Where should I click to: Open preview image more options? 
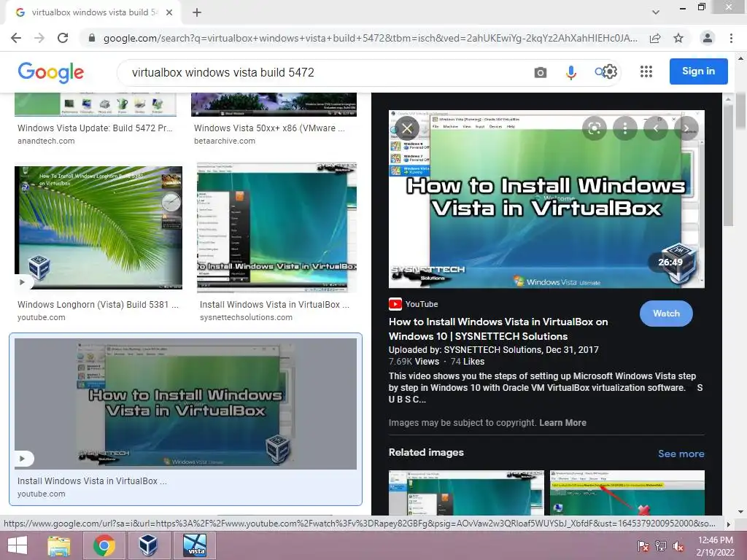point(625,128)
